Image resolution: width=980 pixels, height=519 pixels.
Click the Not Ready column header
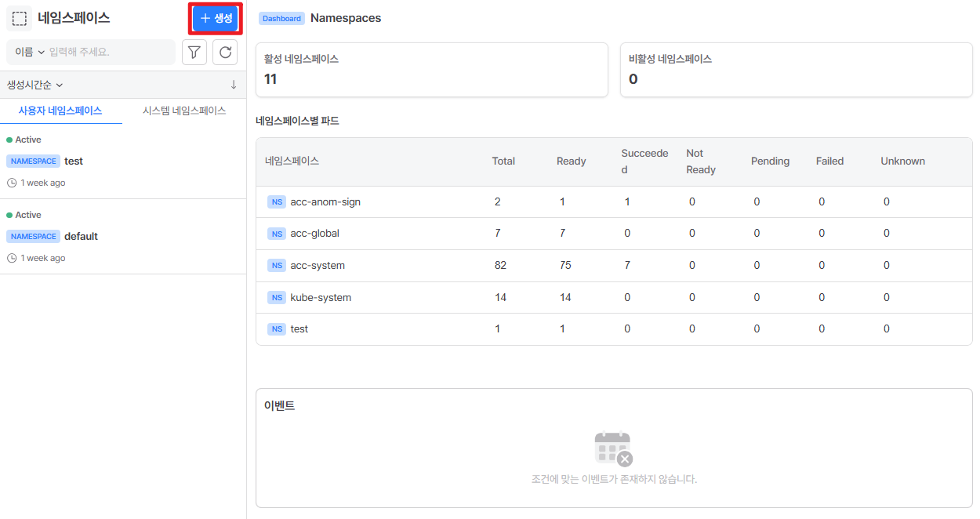pos(701,162)
